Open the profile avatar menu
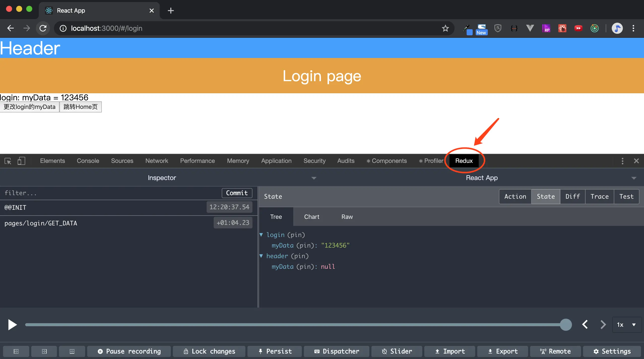The height and width of the screenshot is (359, 644). [x=617, y=28]
